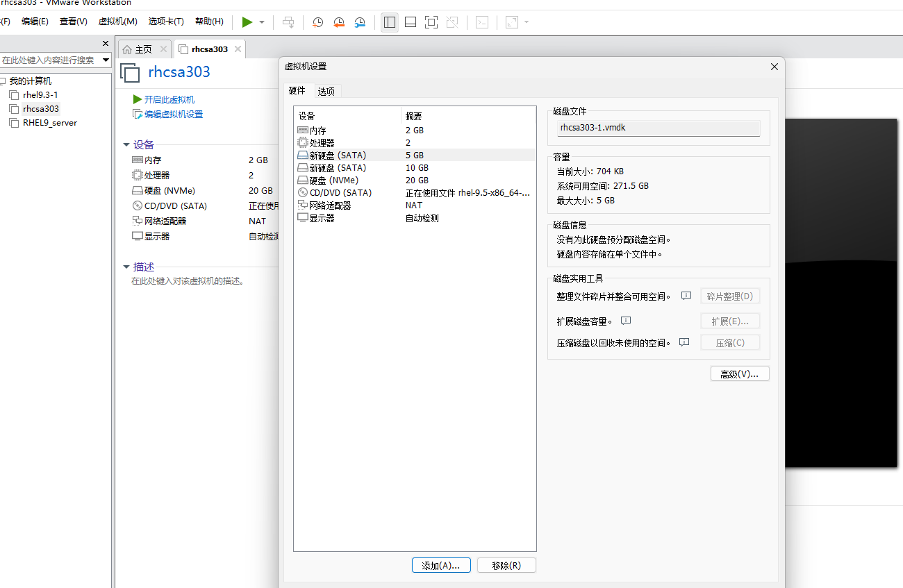Open the library search dropdown arrow
This screenshot has width=903, height=588.
106,60
